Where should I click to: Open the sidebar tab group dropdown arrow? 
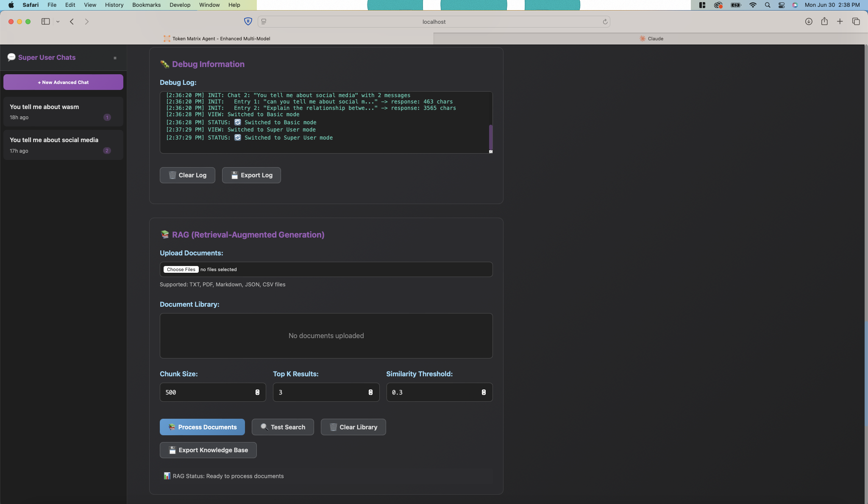pyautogui.click(x=58, y=22)
